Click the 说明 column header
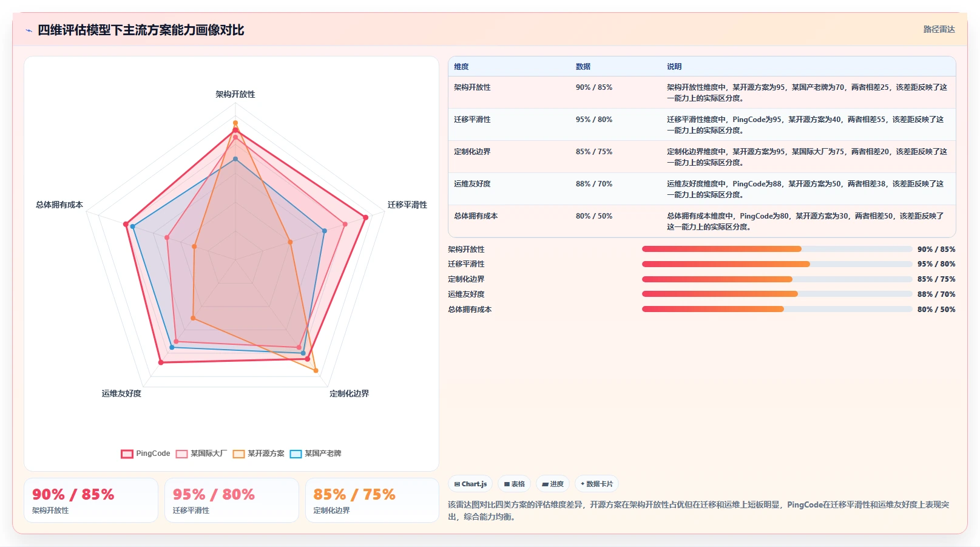The image size is (980, 547). pos(674,67)
